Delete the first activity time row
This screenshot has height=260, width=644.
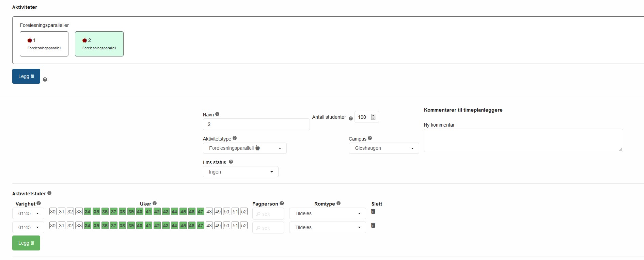pos(373,212)
